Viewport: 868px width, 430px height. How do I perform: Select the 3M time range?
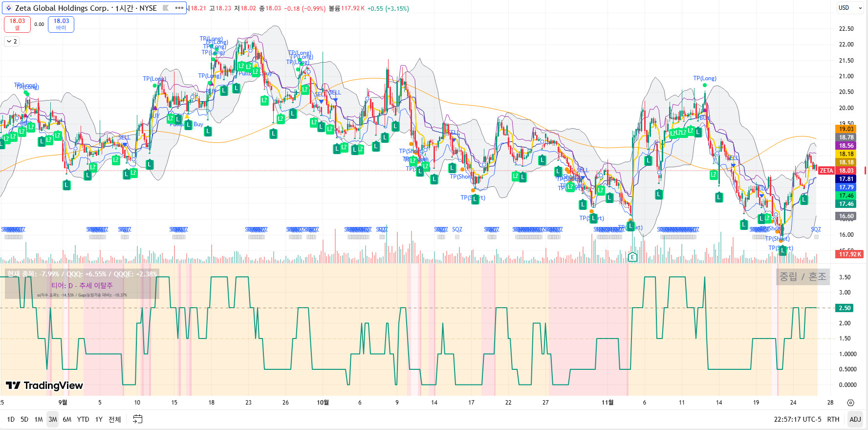53,419
